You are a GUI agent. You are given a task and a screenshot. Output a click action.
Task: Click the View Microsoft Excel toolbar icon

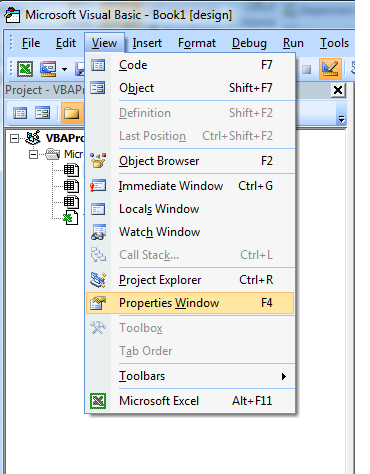pyautogui.click(x=25, y=69)
